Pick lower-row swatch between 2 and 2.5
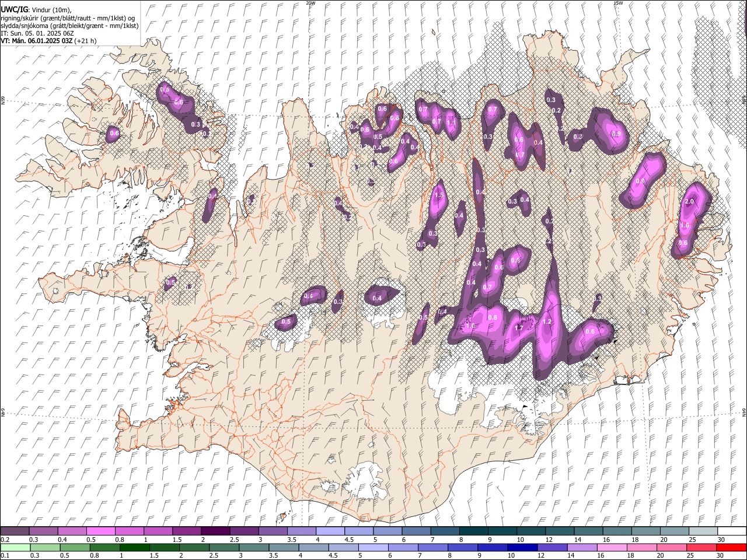Image resolution: width=747 pixels, height=560 pixels. (194, 547)
